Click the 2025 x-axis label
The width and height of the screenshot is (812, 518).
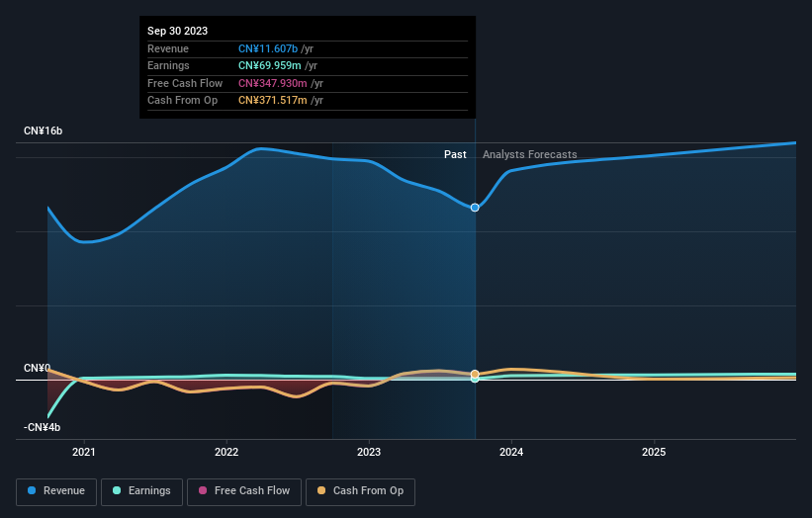point(654,452)
